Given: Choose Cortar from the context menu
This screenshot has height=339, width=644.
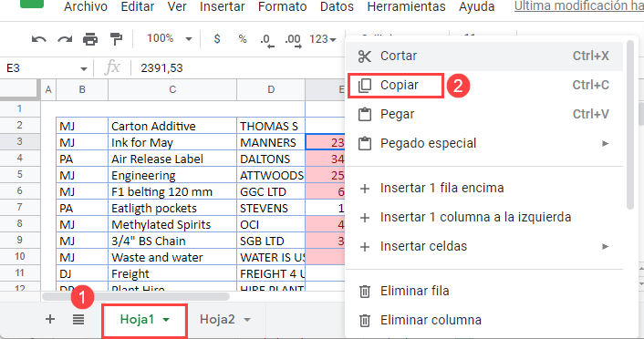Looking at the screenshot, I should coord(484,56).
